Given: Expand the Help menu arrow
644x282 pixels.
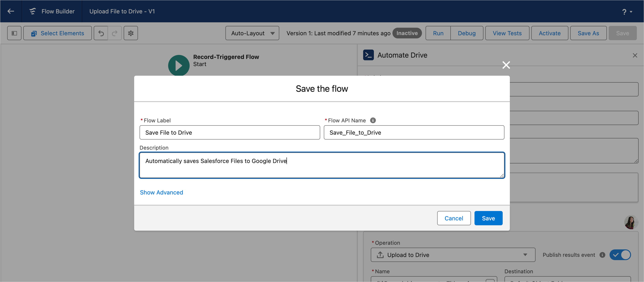Looking at the screenshot, I should pos(631,11).
